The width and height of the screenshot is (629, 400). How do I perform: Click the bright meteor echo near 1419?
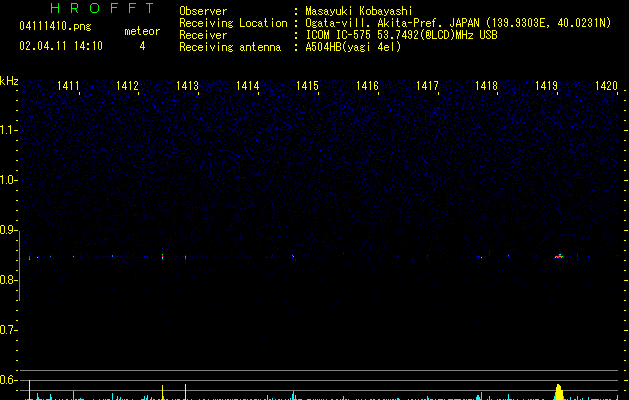pyautogui.click(x=559, y=256)
